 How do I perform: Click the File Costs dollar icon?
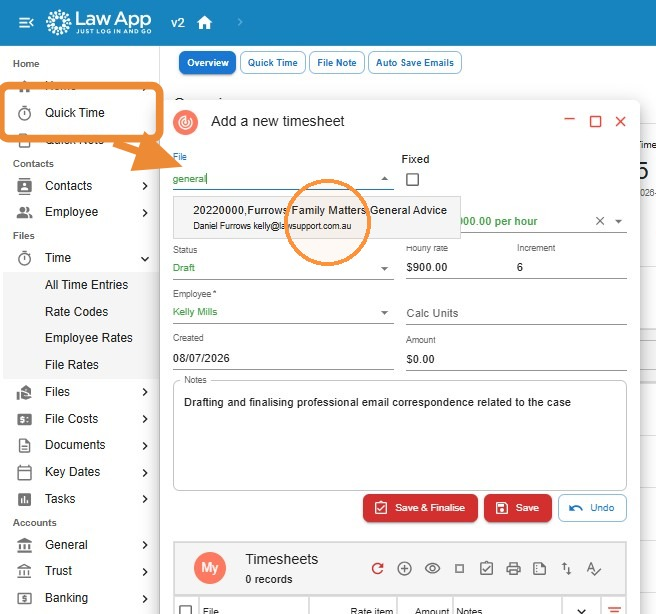point(24,419)
